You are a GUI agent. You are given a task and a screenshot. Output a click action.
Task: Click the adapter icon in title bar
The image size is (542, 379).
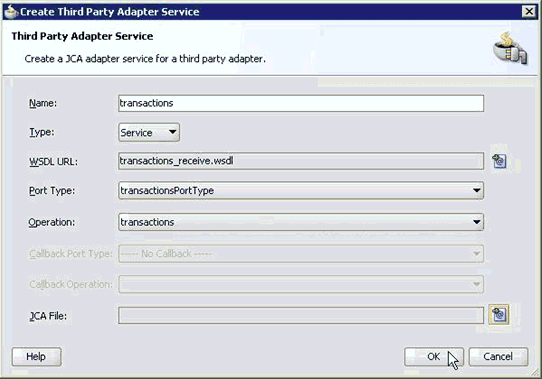pyautogui.click(x=11, y=11)
